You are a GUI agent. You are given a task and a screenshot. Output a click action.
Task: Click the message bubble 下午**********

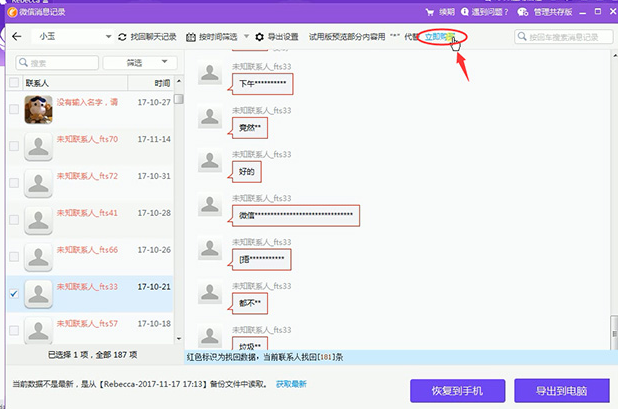point(262,84)
